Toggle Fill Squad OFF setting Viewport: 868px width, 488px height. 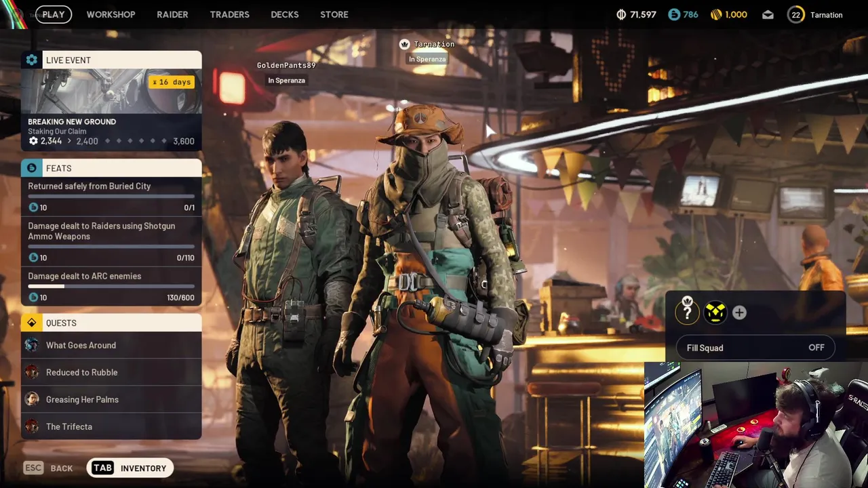coord(755,348)
